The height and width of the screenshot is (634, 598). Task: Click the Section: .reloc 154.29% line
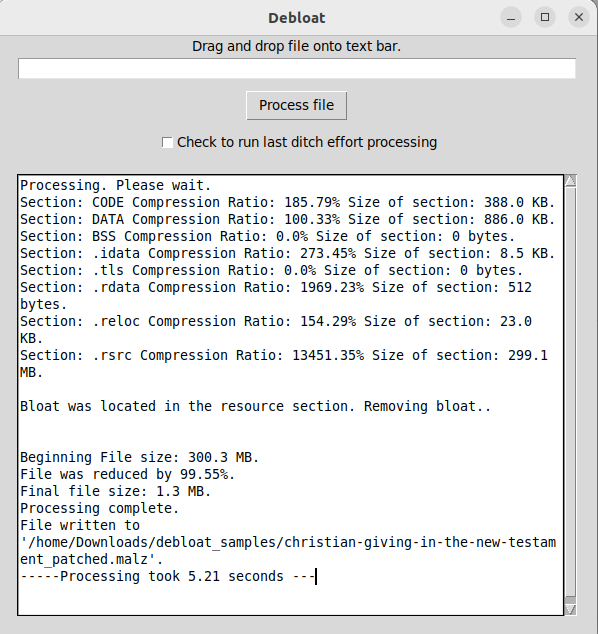tap(276, 330)
